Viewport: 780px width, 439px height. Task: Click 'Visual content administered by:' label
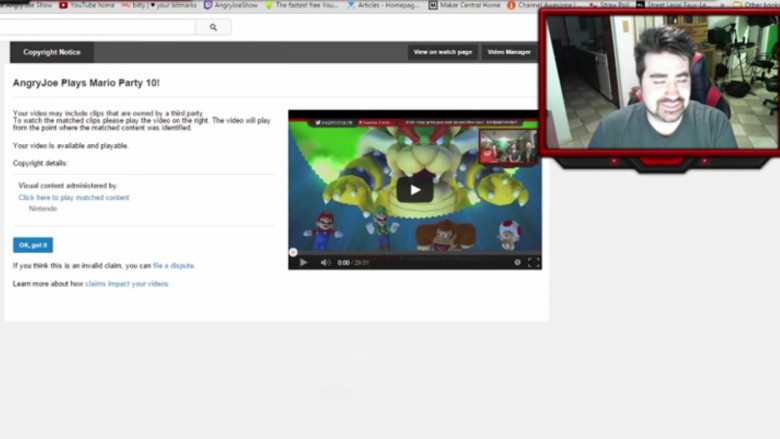68,185
